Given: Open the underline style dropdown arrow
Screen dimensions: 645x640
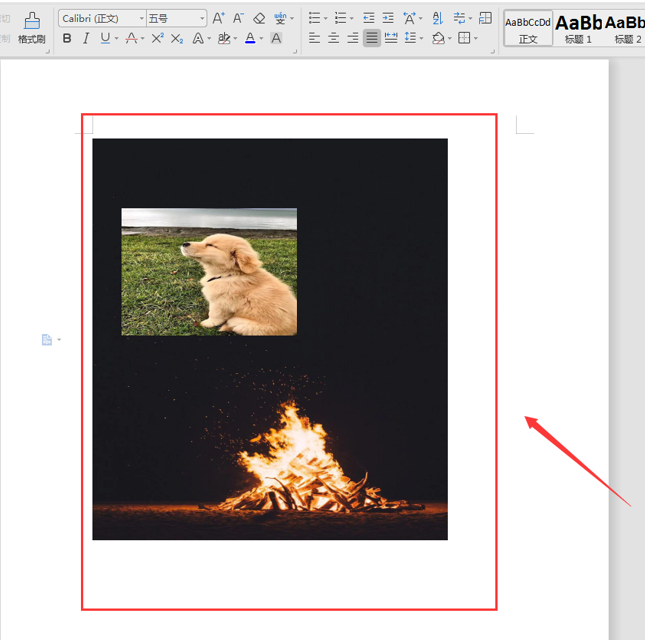Looking at the screenshot, I should click(x=116, y=39).
